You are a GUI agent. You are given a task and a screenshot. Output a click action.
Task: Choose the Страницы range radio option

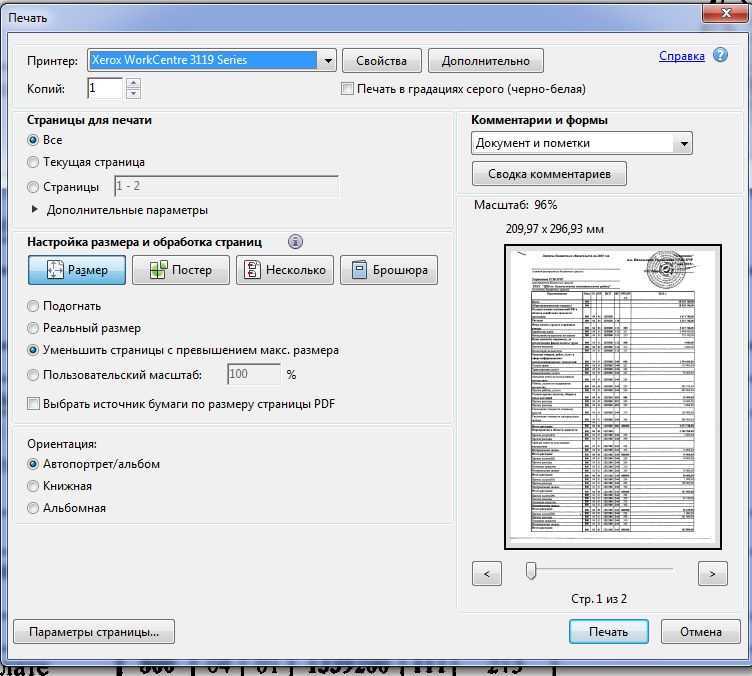pos(33,187)
